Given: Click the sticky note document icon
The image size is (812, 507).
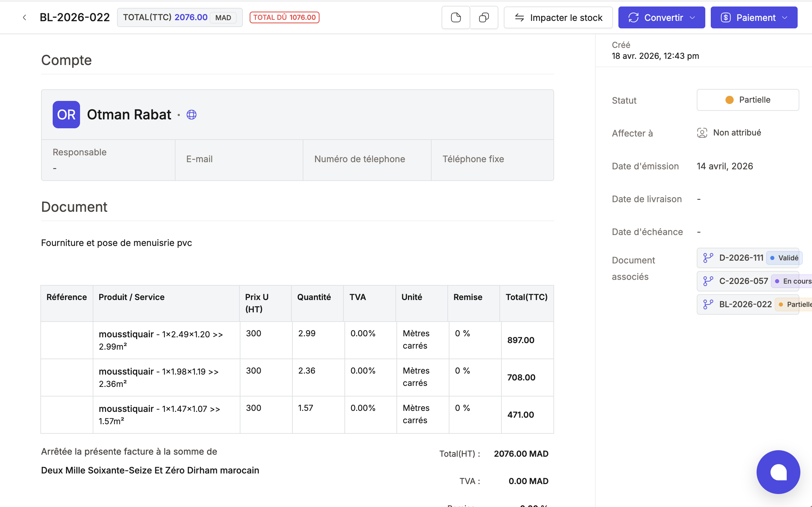Looking at the screenshot, I should (x=456, y=17).
